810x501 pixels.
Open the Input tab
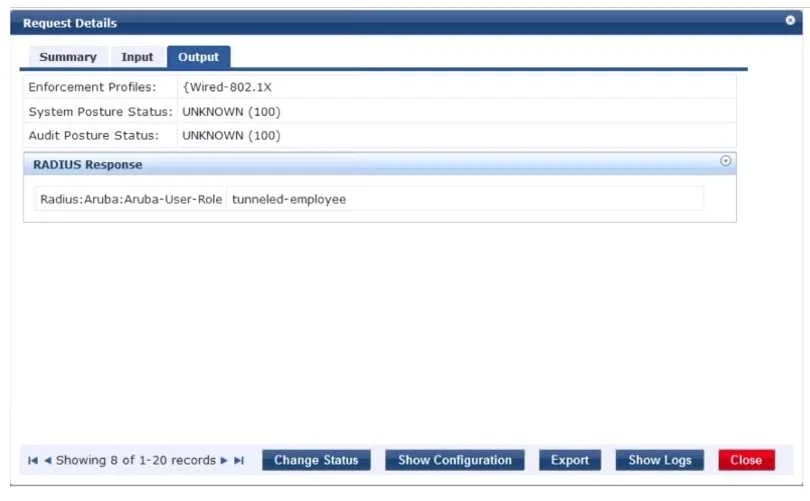coord(137,57)
